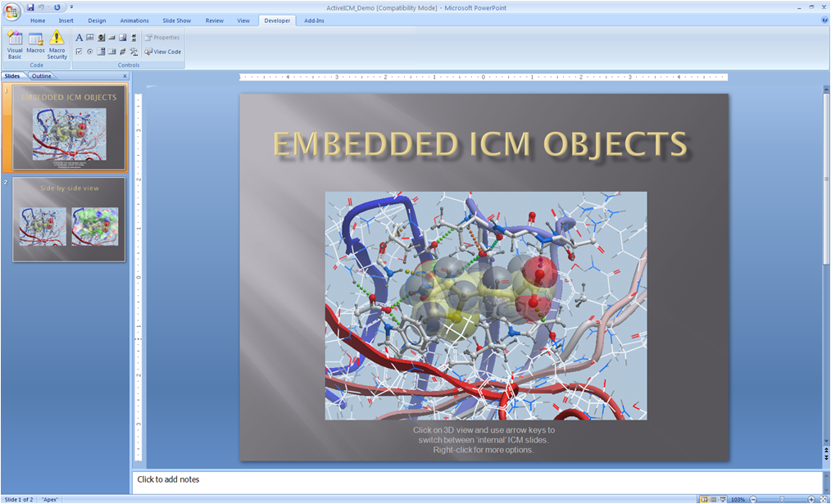Open the Office Button menu
The width and height of the screenshot is (831, 504).
(x=11, y=11)
